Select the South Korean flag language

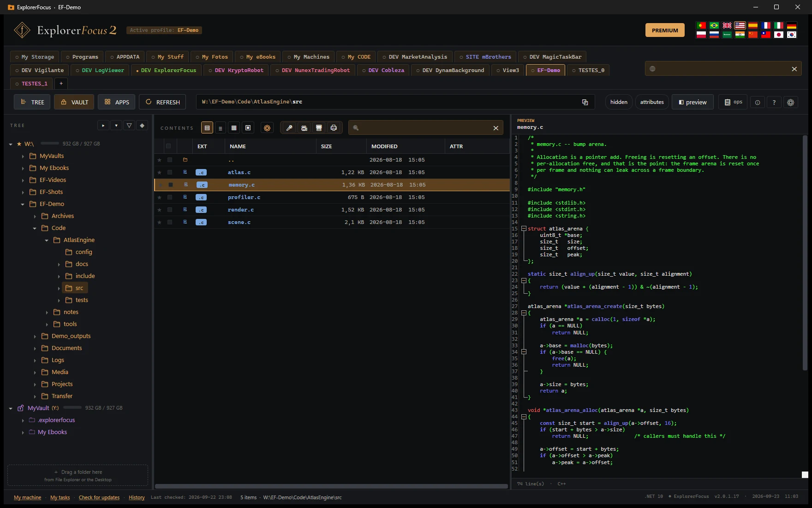click(x=792, y=35)
